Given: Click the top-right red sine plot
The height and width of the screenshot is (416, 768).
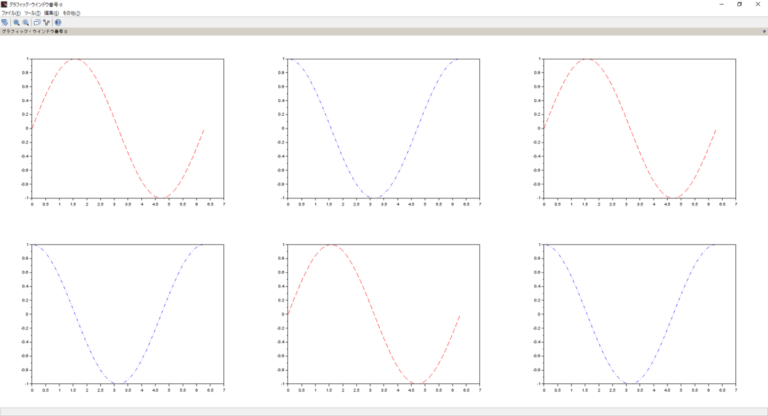Looking at the screenshot, I should coord(640,128).
